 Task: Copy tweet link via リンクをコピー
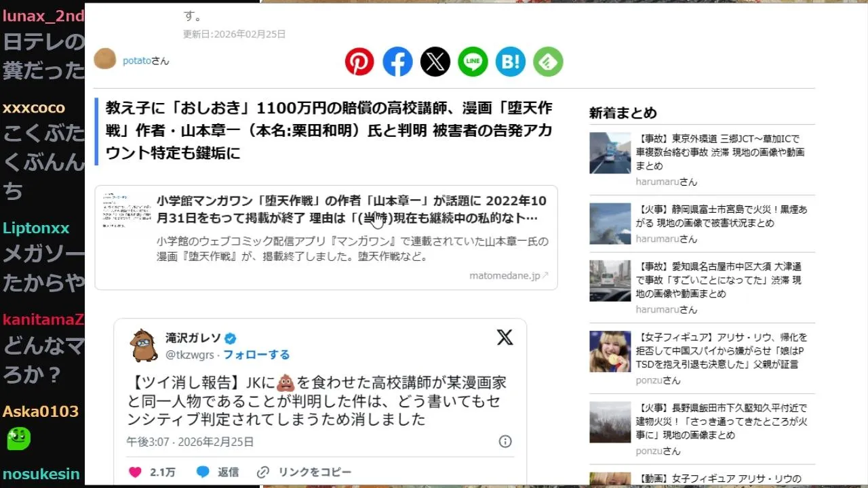pyautogui.click(x=304, y=472)
